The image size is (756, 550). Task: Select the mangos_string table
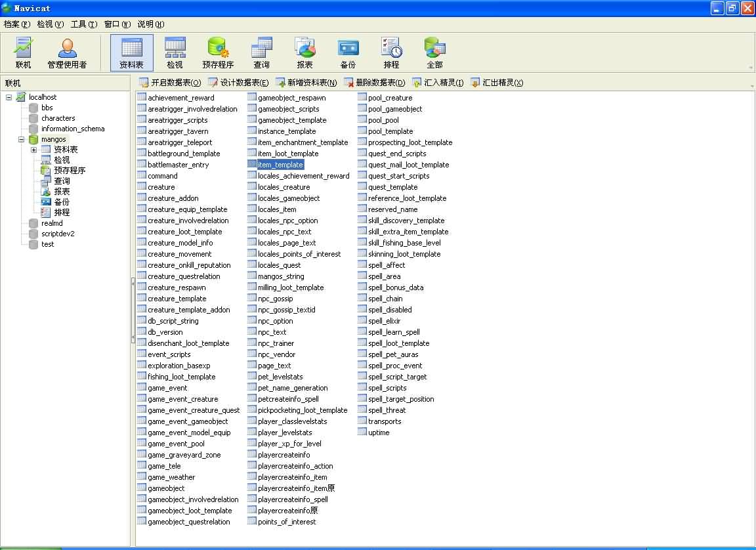[x=281, y=276]
